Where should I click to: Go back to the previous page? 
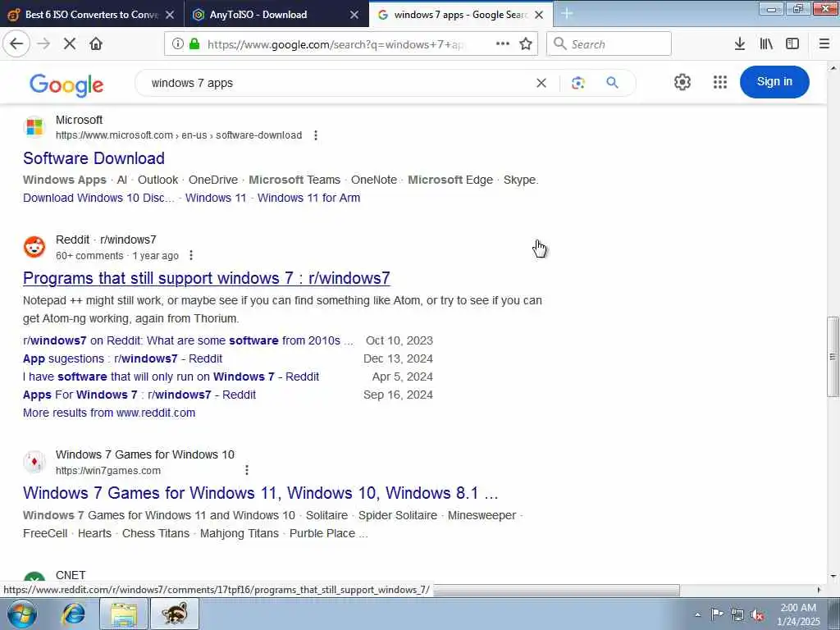[16, 44]
